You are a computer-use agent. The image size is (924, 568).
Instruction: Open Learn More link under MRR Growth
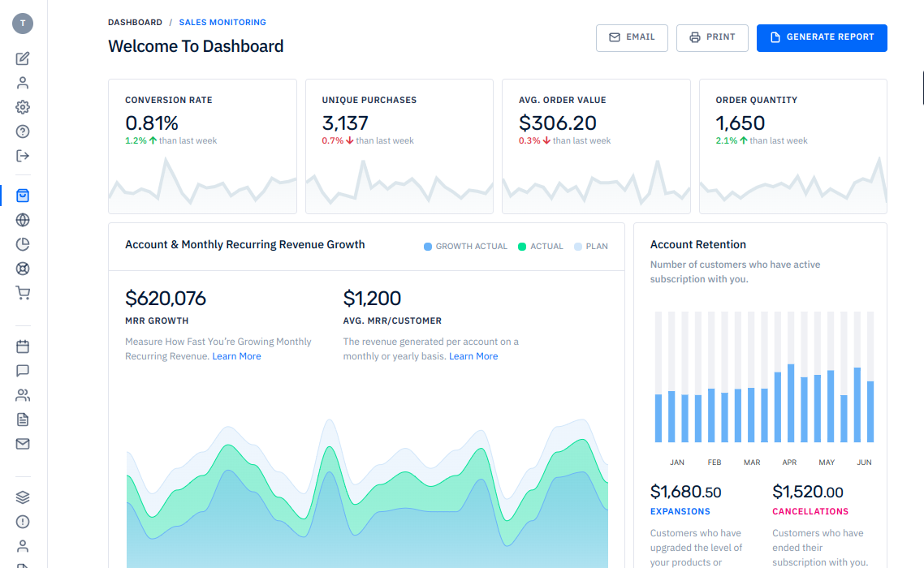(x=236, y=356)
